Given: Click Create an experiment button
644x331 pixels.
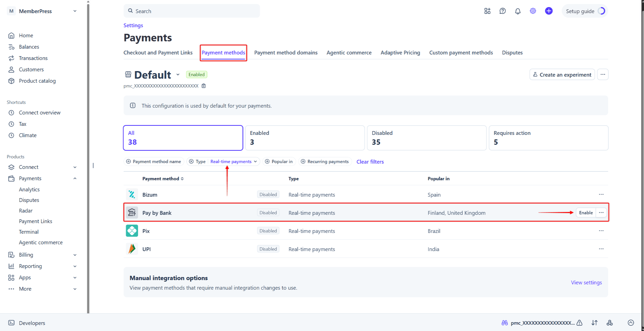Looking at the screenshot, I should click(x=562, y=75).
